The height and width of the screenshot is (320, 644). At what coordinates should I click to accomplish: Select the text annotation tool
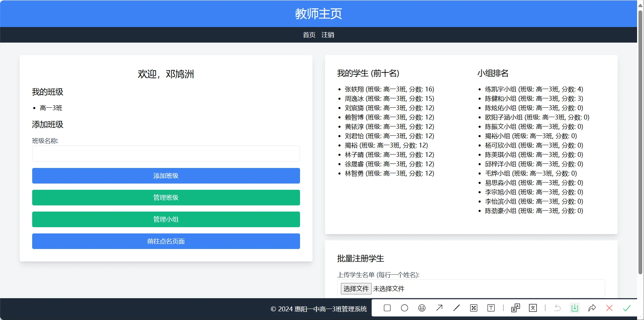pos(491,308)
